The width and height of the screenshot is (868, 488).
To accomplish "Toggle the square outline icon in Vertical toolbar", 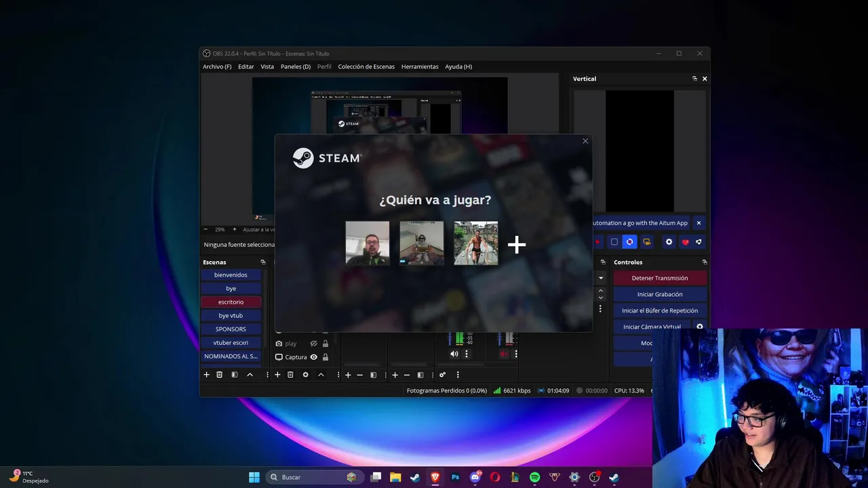I will click(614, 242).
